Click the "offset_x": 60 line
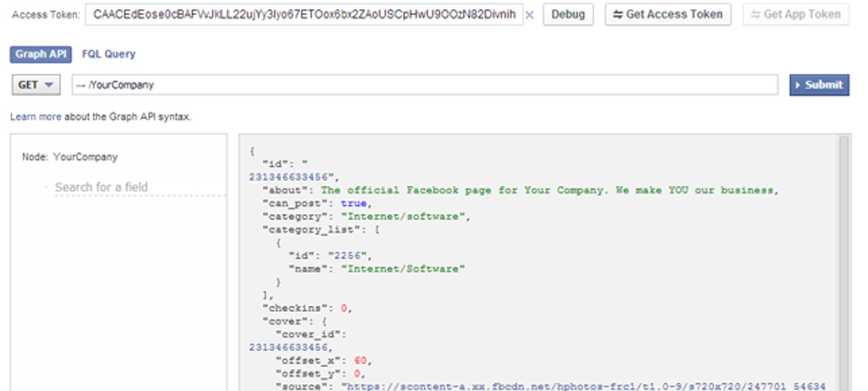 coord(324,361)
